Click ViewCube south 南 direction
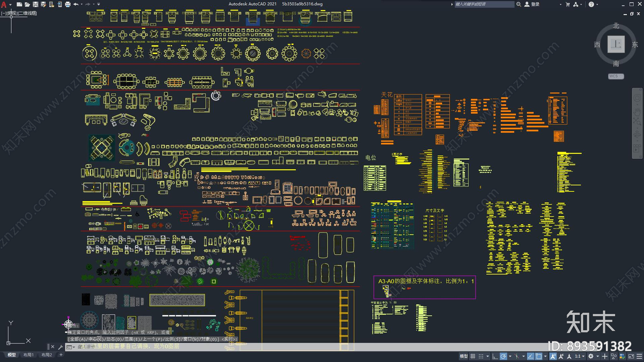 point(616,64)
